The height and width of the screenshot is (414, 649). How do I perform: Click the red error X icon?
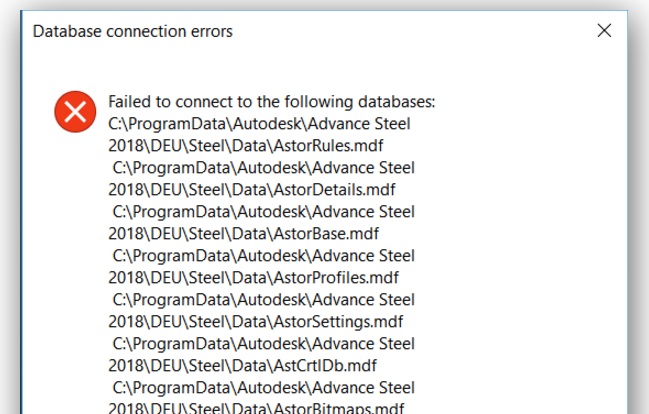point(74,110)
